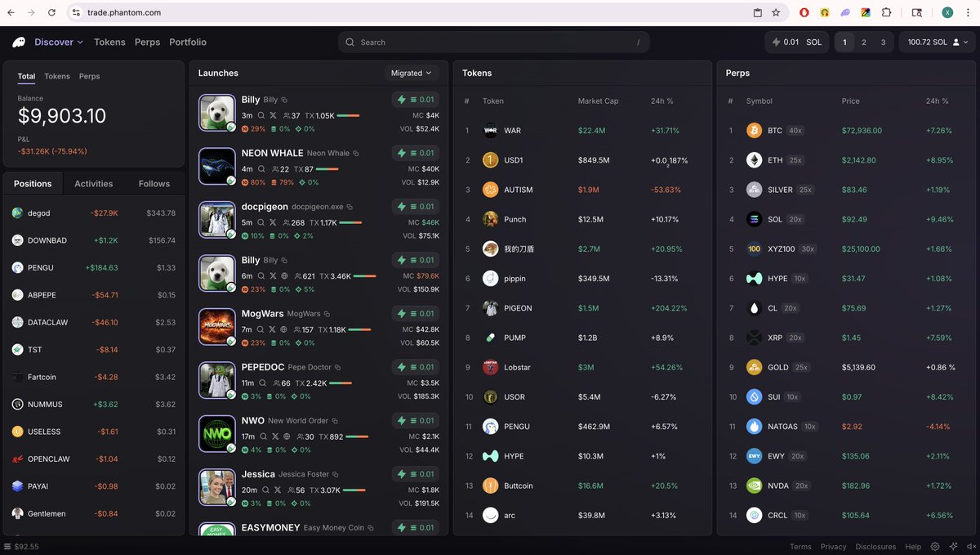Open the website globe icon for NWO

coord(285,436)
